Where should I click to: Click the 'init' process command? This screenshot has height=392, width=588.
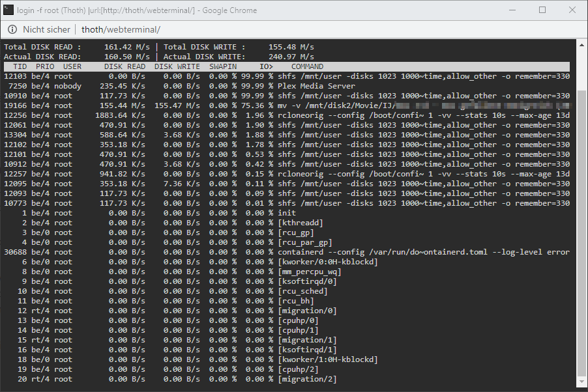coord(286,213)
